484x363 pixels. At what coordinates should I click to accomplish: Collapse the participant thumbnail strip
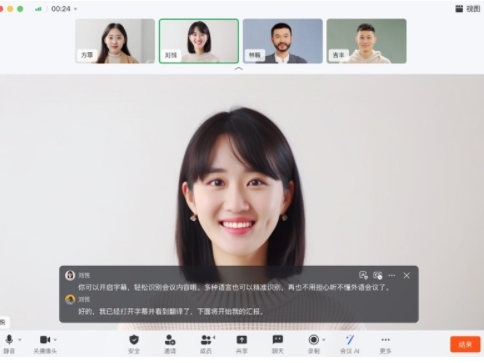point(239,69)
